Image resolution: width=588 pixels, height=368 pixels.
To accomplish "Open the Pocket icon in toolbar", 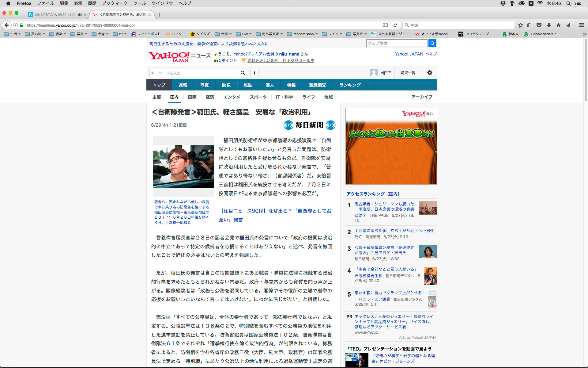I will coord(539,25).
